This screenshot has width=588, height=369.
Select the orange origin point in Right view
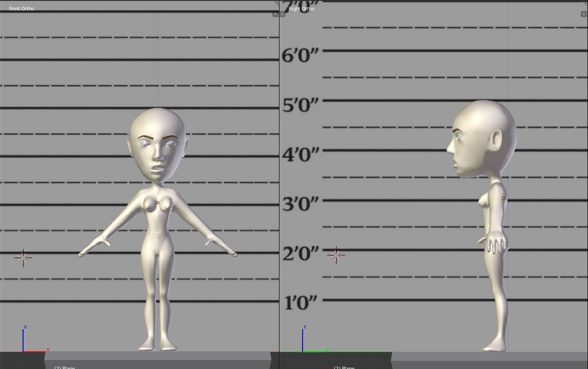coord(503,198)
